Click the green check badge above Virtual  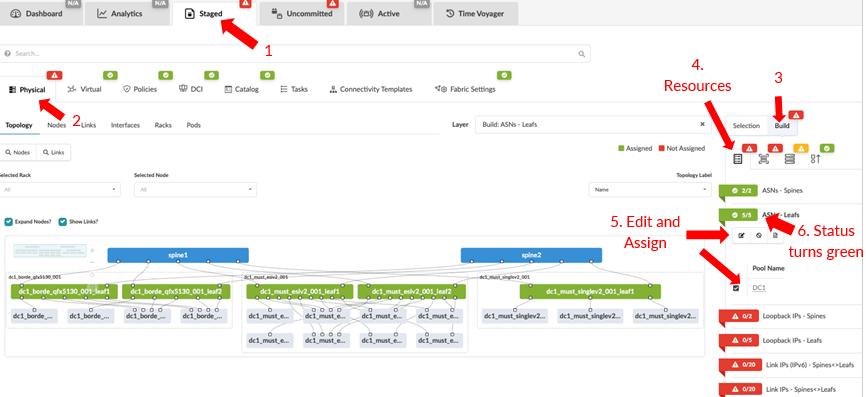(110, 75)
